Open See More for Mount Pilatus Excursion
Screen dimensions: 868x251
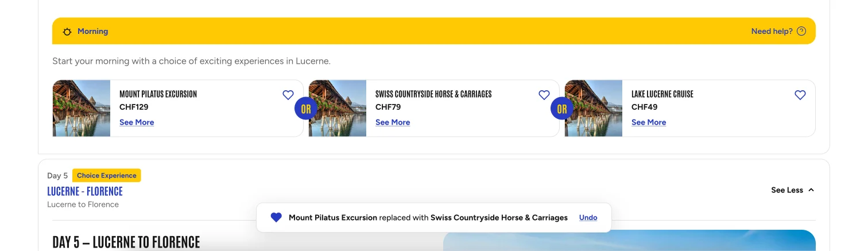(x=137, y=122)
